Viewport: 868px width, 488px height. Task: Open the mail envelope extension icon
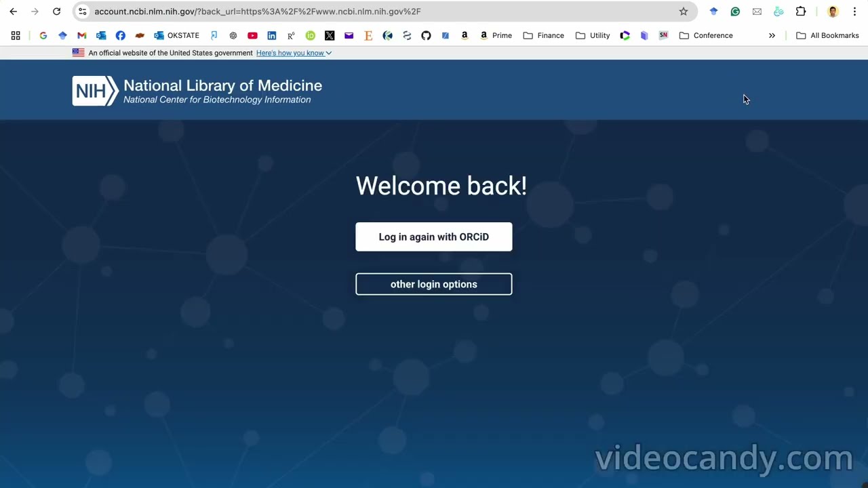757,12
